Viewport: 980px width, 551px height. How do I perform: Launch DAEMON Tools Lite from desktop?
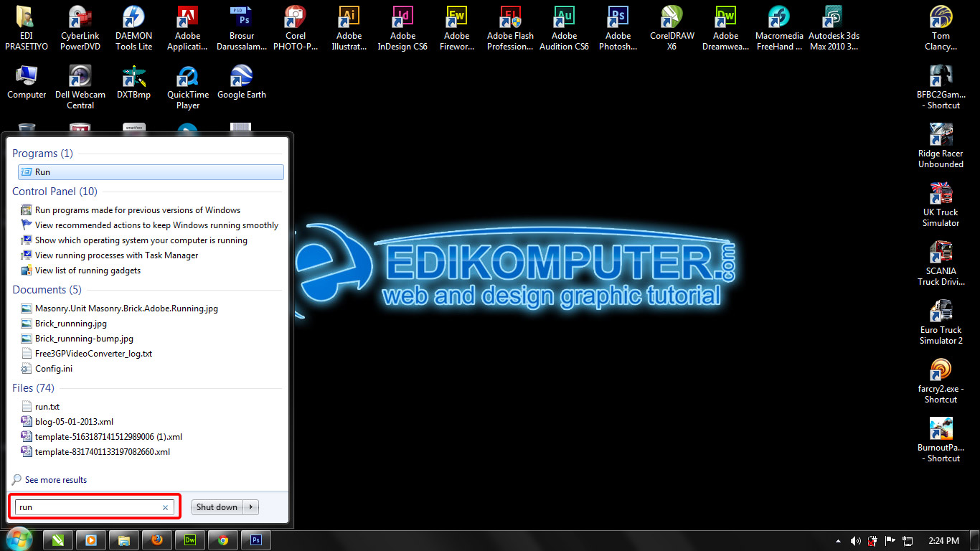[134, 28]
